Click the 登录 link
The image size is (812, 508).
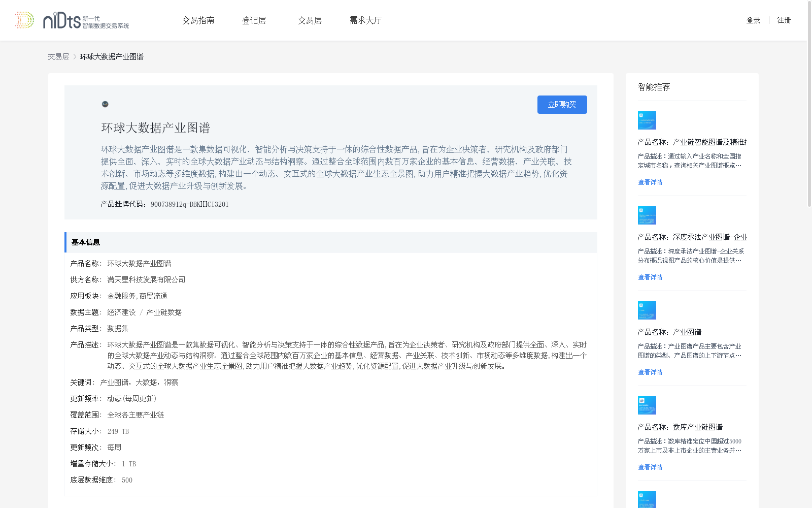753,20
